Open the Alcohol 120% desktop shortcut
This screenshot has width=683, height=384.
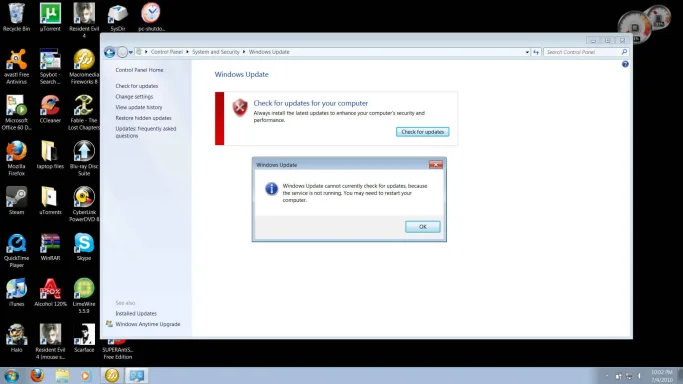click(x=50, y=293)
